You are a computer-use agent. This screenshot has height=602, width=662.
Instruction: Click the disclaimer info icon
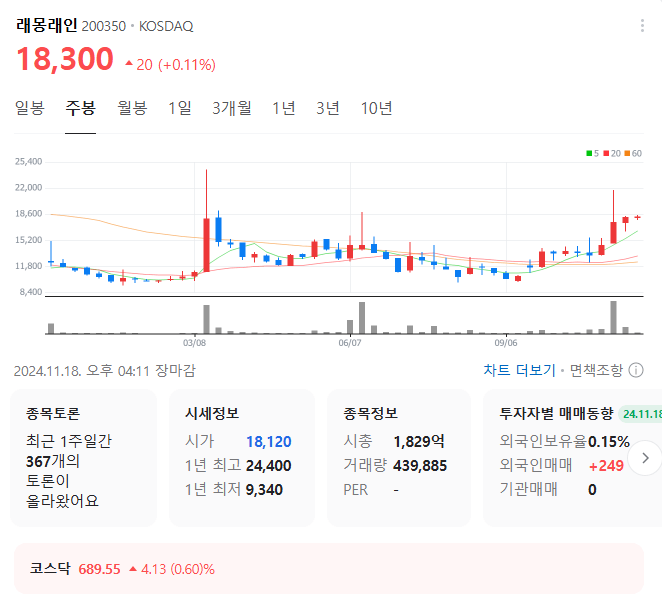click(x=636, y=370)
